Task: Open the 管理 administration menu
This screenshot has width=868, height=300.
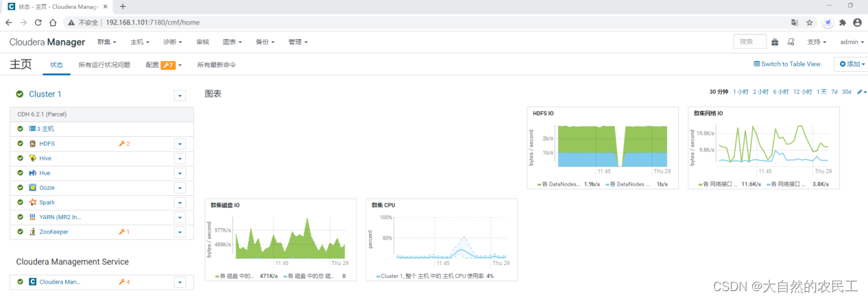Action: coord(298,42)
